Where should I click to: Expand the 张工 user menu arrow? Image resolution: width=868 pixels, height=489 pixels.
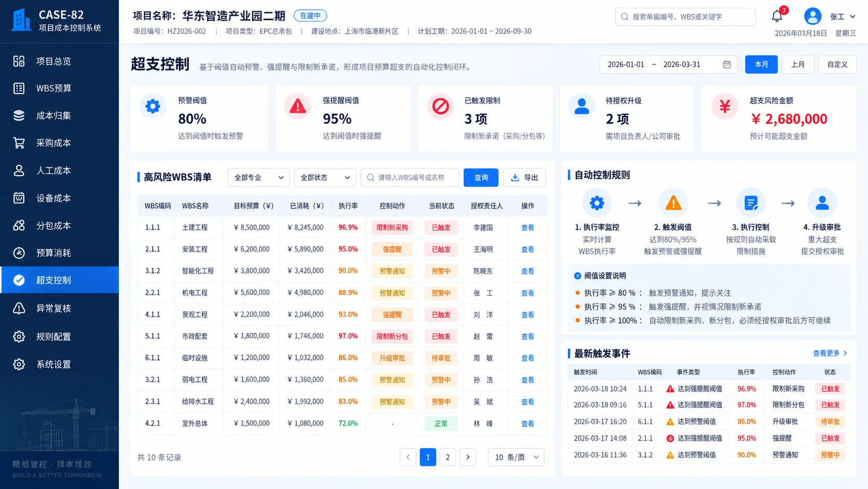(x=852, y=17)
